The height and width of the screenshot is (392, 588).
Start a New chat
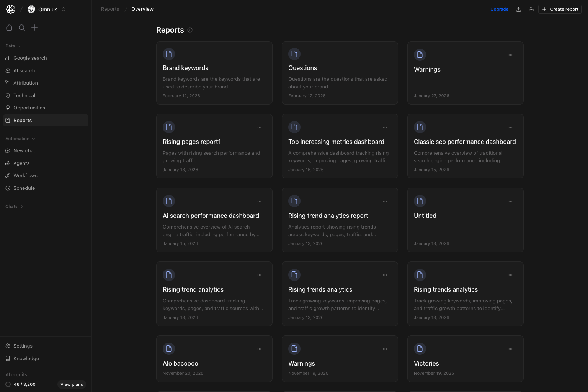(24, 150)
